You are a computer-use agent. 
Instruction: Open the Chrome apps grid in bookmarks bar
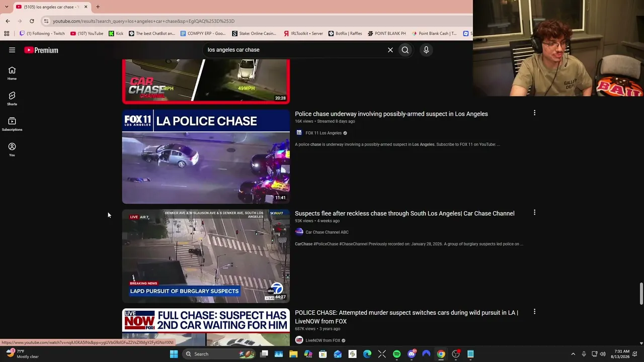pos(7,34)
